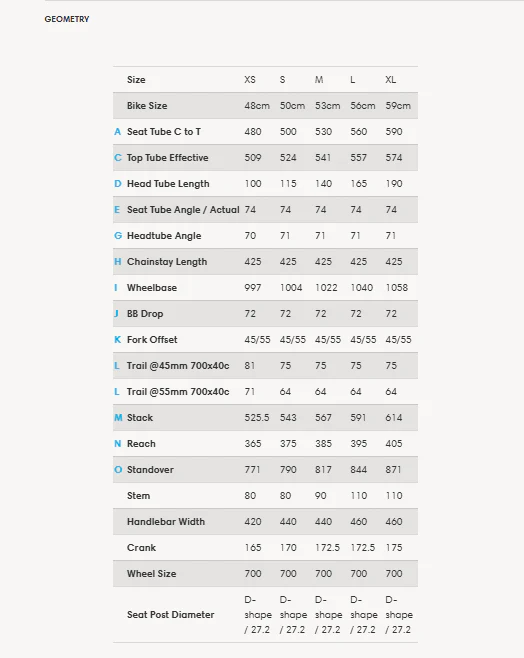Click the blue letter O beside Standover

(x=118, y=470)
